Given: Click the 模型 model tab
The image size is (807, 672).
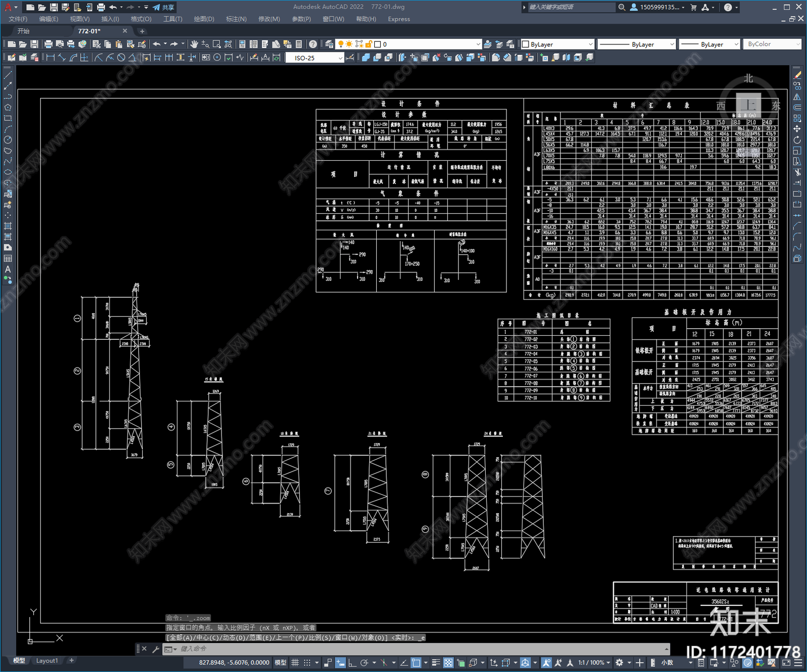Looking at the screenshot, I should 19,660.
